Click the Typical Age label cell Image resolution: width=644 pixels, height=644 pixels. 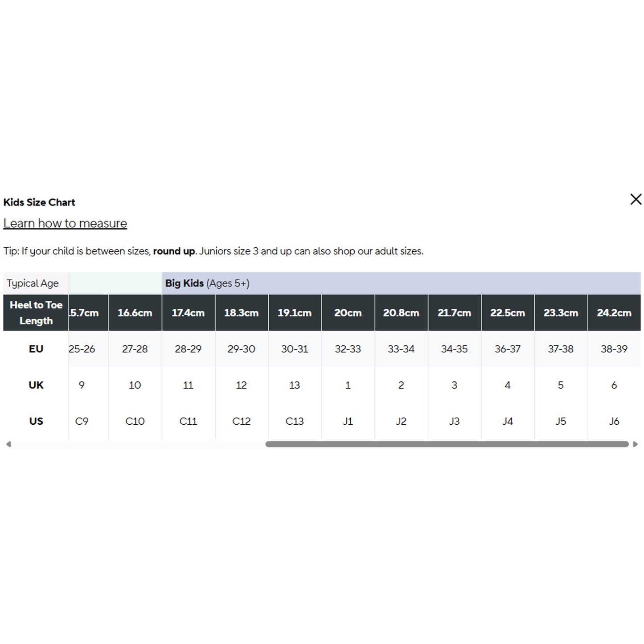33,283
